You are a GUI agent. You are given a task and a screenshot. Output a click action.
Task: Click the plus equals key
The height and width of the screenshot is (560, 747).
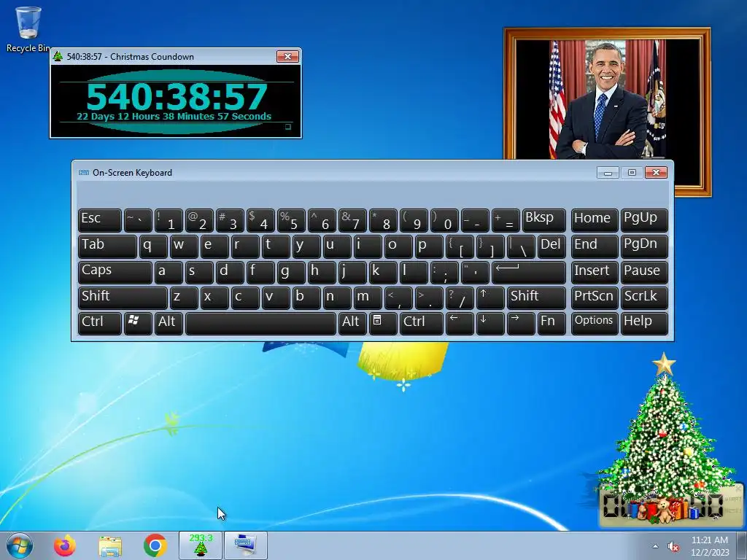point(506,220)
